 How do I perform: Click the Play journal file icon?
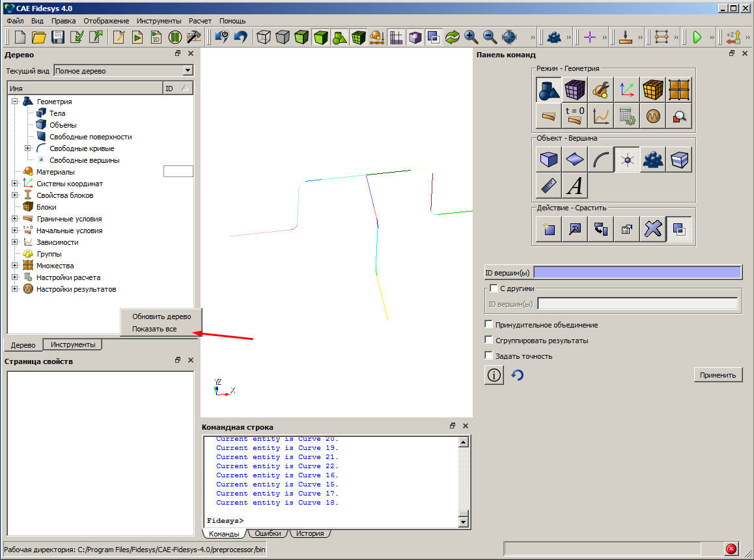pos(137,37)
